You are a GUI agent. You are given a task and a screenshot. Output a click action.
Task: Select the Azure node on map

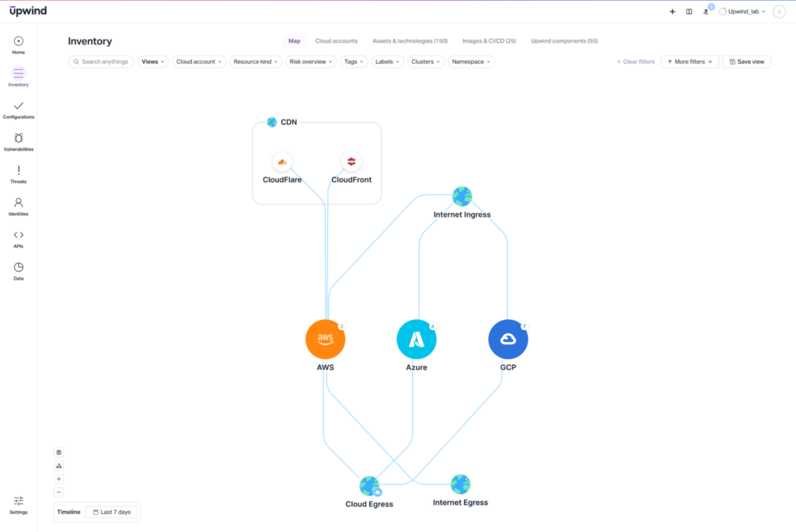pos(417,339)
